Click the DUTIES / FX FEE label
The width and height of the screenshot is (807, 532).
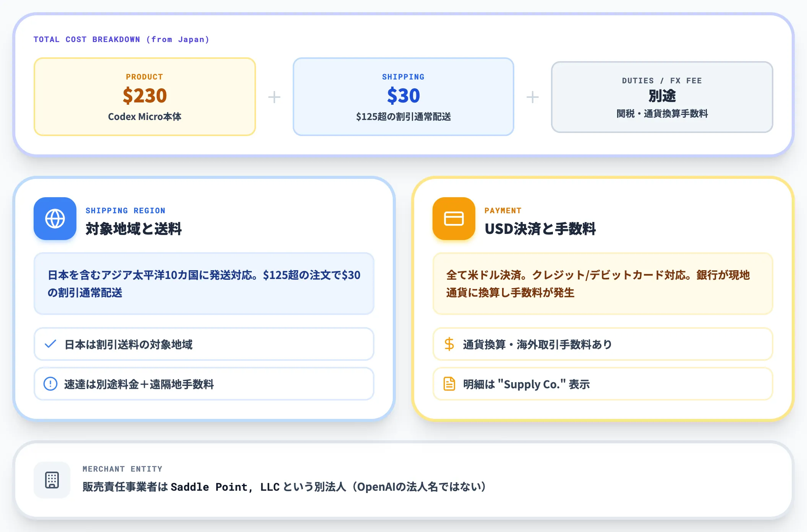point(662,81)
